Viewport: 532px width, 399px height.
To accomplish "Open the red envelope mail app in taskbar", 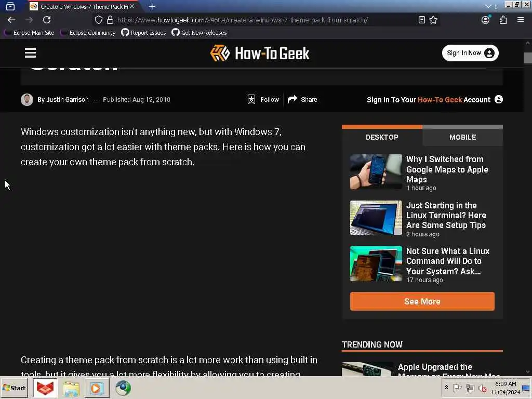I will (x=45, y=388).
